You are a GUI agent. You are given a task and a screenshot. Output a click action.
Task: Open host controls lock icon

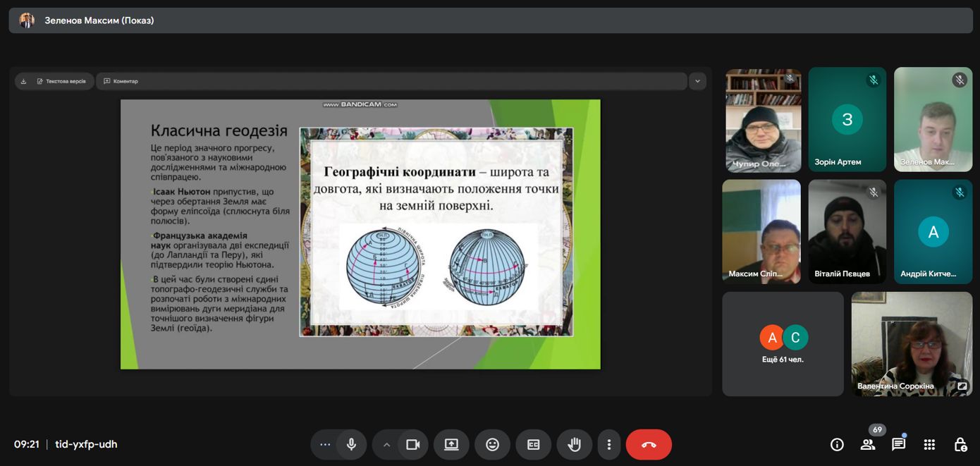[960, 444]
